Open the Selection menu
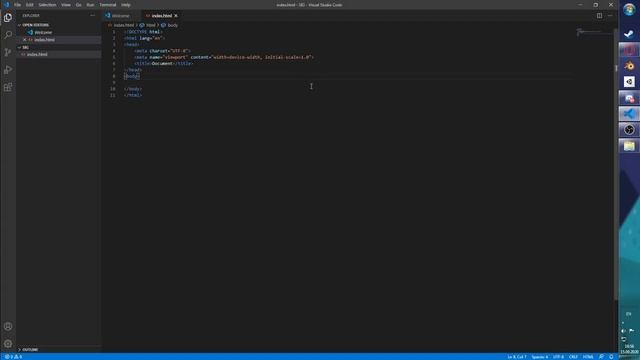The width and height of the screenshot is (640, 360). click(47, 5)
